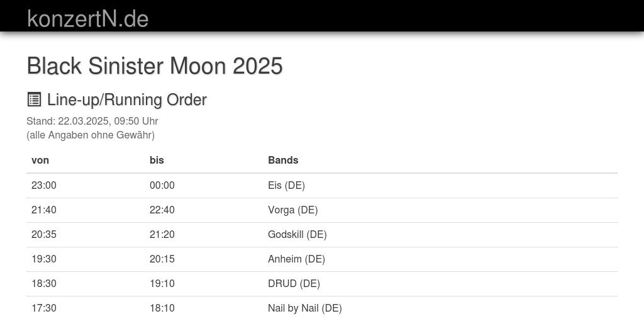Click the 20:15 end time for Anheim

tap(162, 259)
